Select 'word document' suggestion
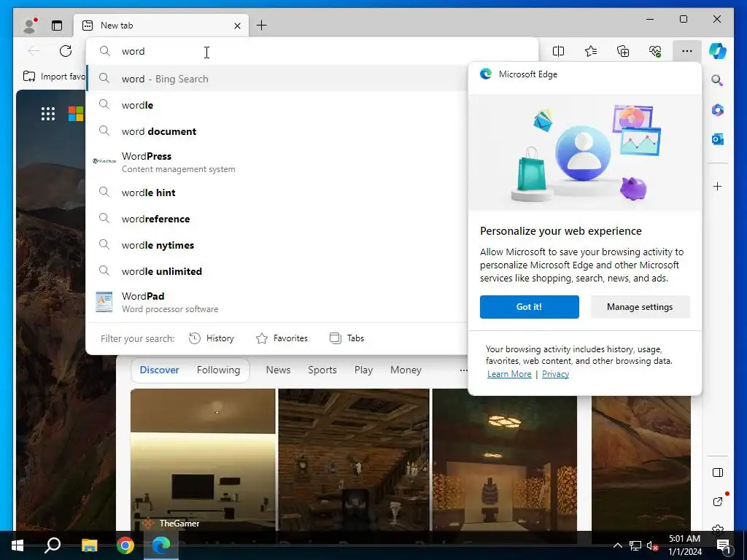Image resolution: width=747 pixels, height=560 pixels. pos(276,131)
